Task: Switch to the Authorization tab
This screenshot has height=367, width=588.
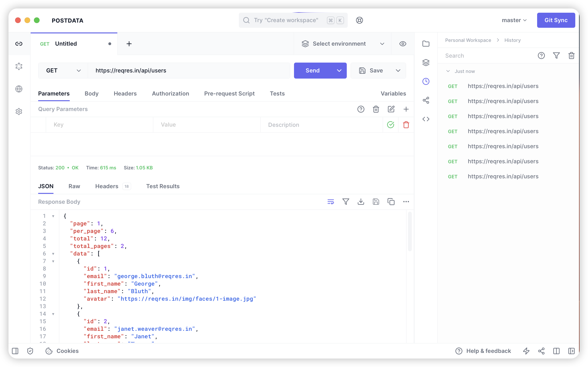Action: (x=170, y=93)
